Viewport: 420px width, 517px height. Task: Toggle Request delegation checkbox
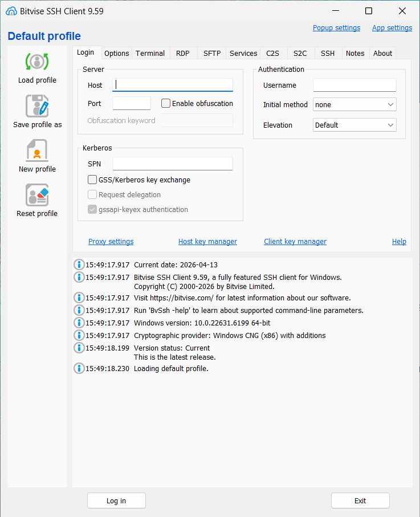tap(92, 194)
